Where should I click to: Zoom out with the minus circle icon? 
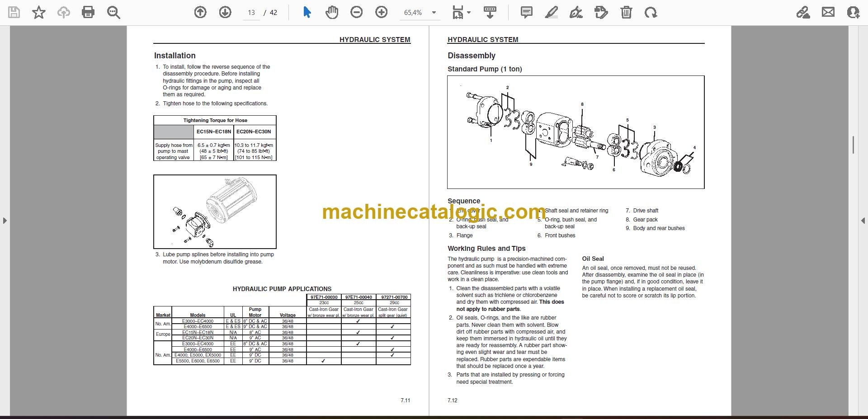pyautogui.click(x=357, y=12)
